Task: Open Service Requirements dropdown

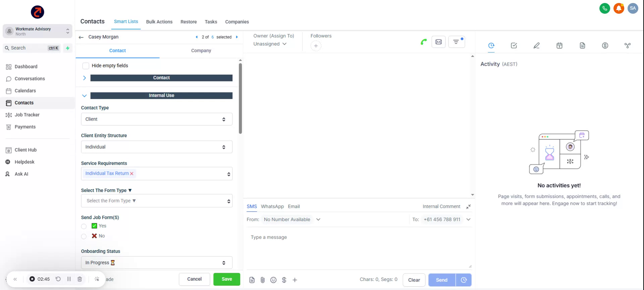Action: 157,174
